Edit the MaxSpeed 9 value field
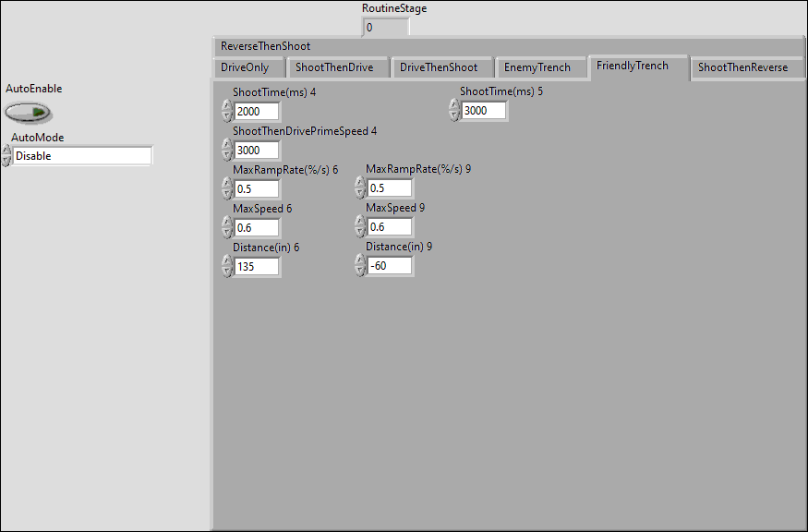This screenshot has width=808, height=532. click(389, 227)
